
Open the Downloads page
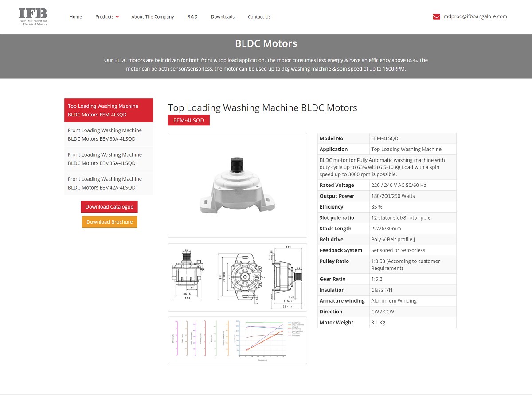(223, 16)
